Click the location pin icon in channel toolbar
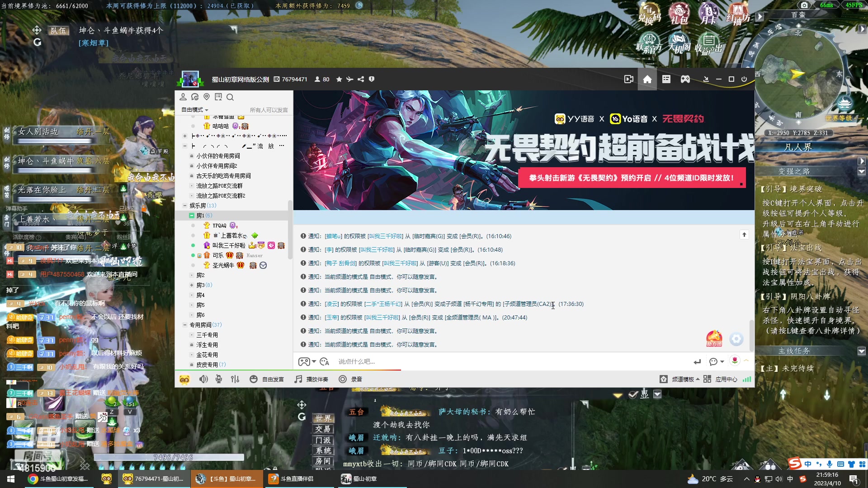 (207, 97)
